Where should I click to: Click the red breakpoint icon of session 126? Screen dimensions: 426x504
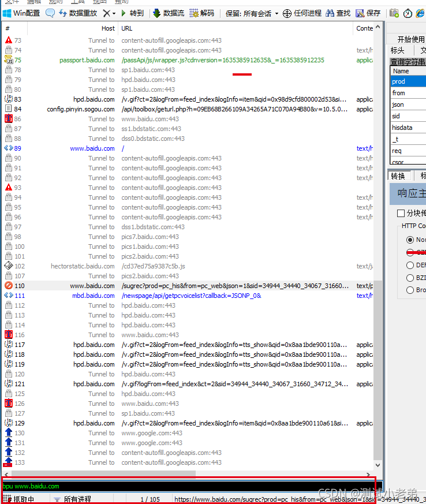tap(8, 403)
